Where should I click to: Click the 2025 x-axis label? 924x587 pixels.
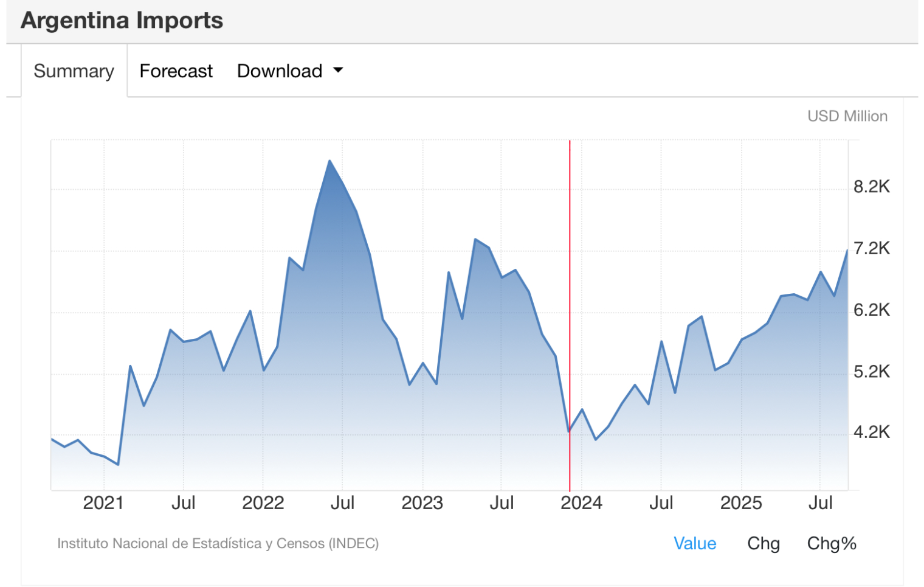click(x=740, y=503)
